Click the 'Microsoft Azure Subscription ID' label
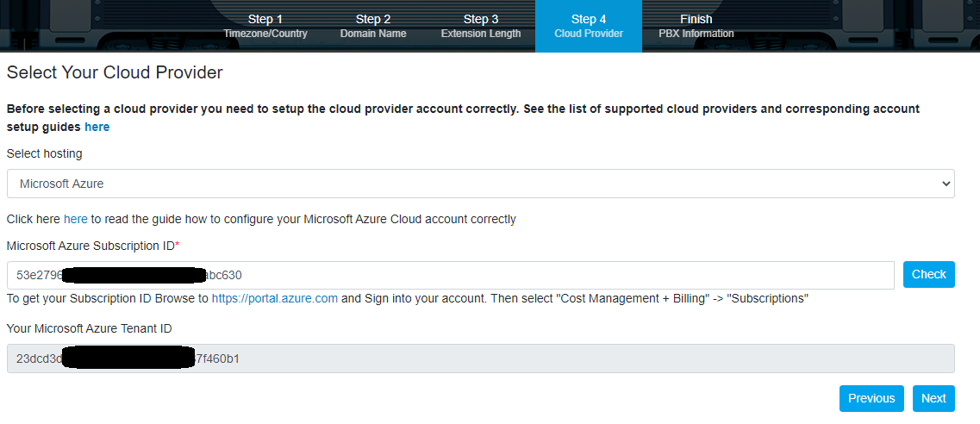Screen dimensions: 980x424 click(x=92, y=246)
